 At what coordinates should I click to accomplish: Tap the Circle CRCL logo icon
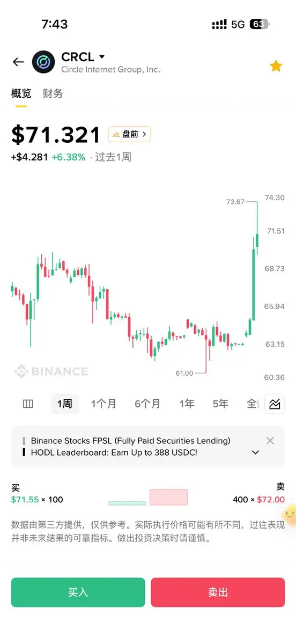pyautogui.click(x=43, y=62)
